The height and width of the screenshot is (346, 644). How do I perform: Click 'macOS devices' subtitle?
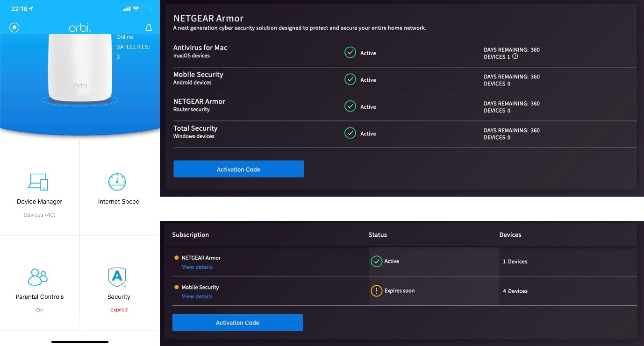(x=192, y=56)
